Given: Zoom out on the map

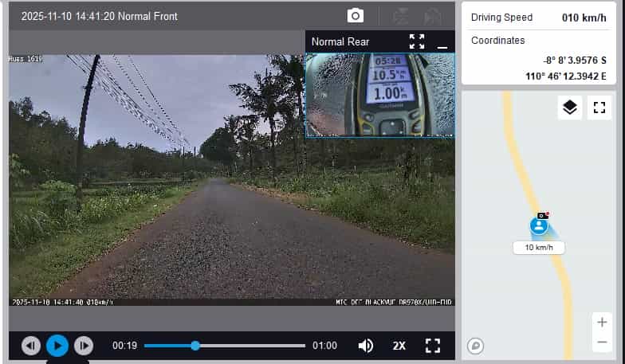Looking at the screenshot, I should click(x=602, y=342).
